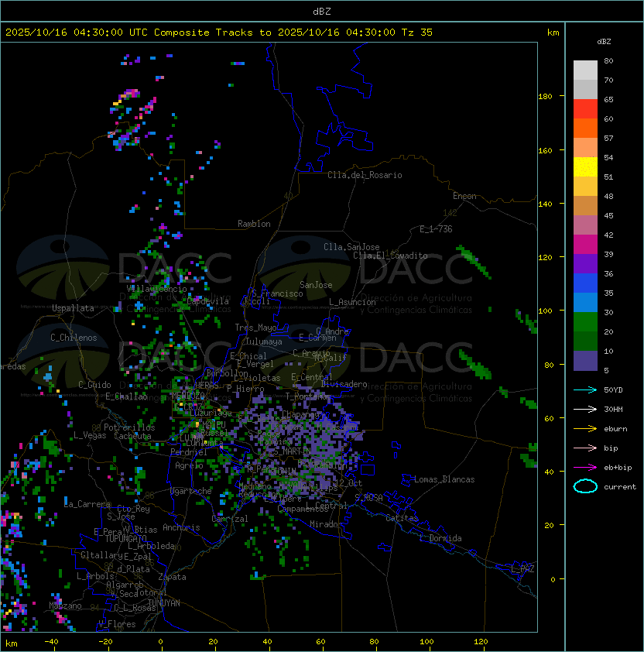Pick the mauve pink 45–42 dBZ swatch
The image size is (644, 652).
pyautogui.click(x=585, y=225)
